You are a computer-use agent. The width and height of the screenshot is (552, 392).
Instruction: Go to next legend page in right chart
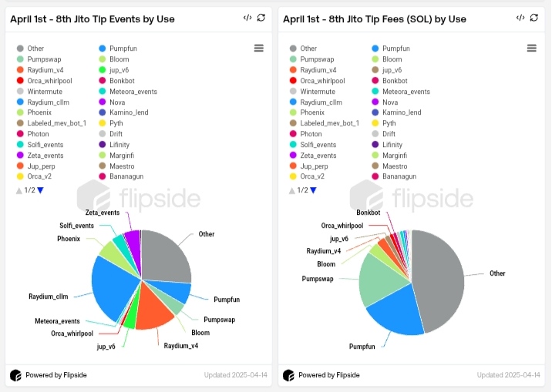click(313, 190)
